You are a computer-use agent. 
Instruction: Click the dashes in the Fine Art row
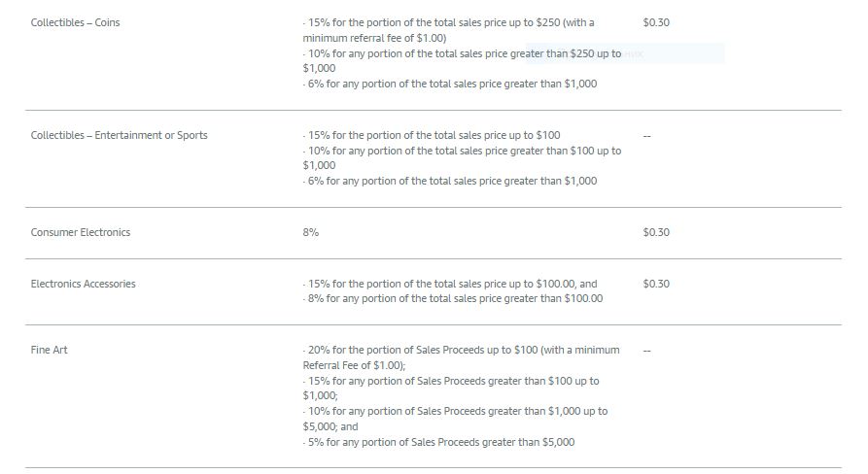pos(647,350)
